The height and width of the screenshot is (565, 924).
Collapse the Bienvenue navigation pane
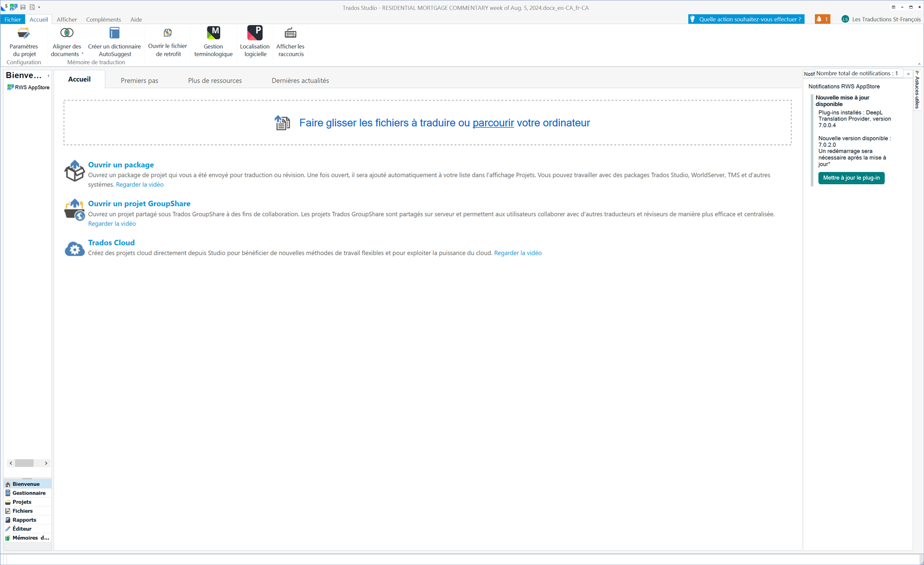(x=48, y=76)
